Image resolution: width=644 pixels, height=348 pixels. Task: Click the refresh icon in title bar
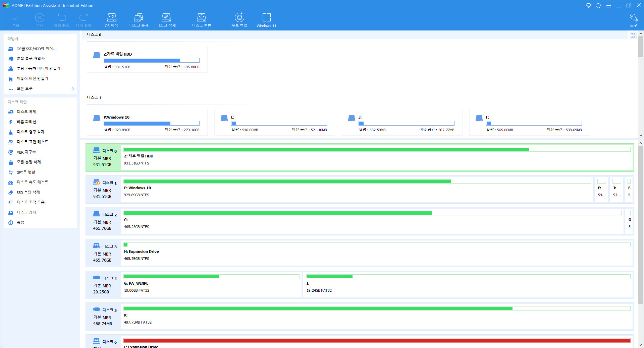pos(598,5)
